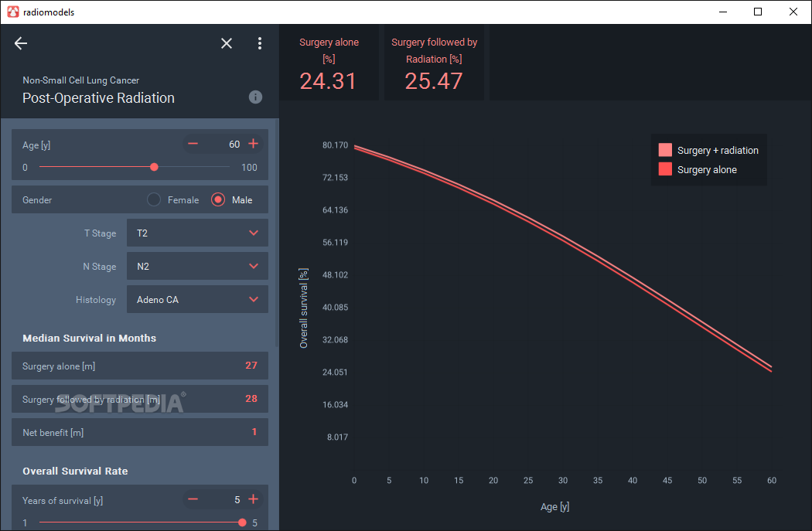Image resolution: width=812 pixels, height=531 pixels.
Task: Select the Male gender radio button
Action: (218, 199)
